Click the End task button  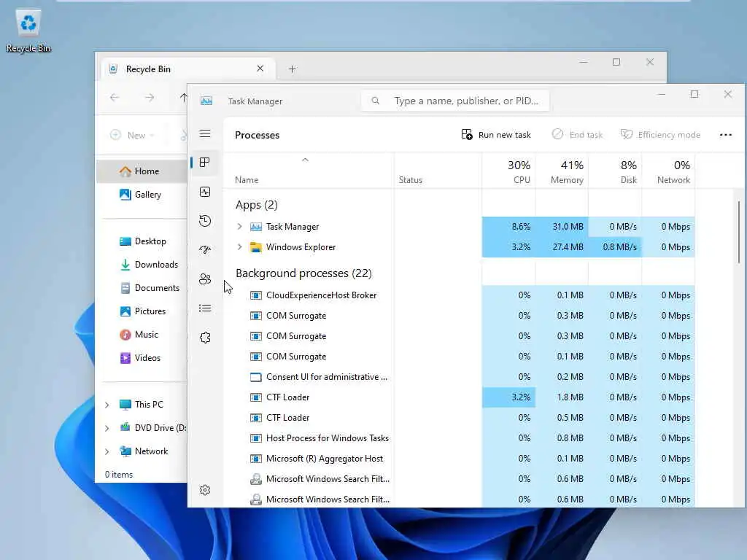(x=578, y=135)
